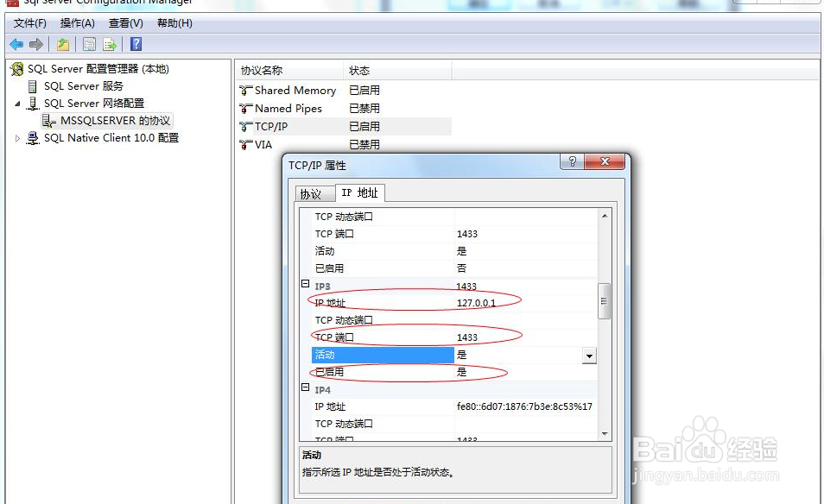Select SQL Server 服务 in the tree

coord(84,86)
